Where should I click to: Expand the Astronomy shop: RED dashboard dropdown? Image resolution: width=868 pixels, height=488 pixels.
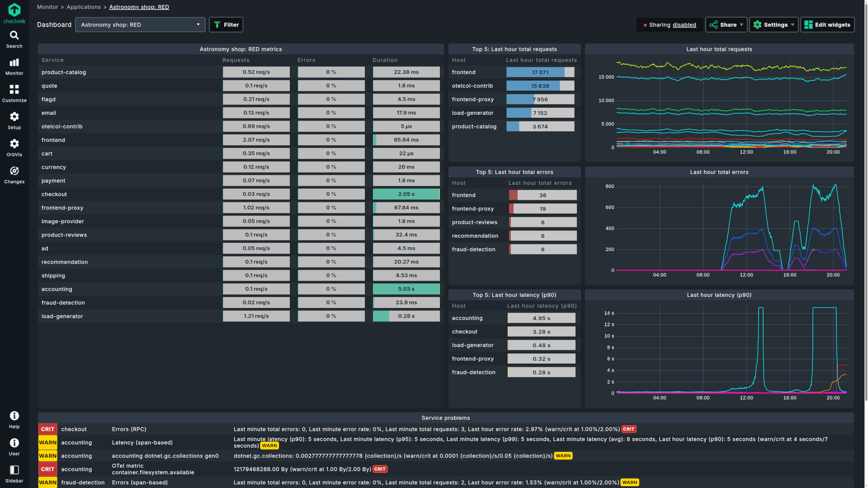140,25
